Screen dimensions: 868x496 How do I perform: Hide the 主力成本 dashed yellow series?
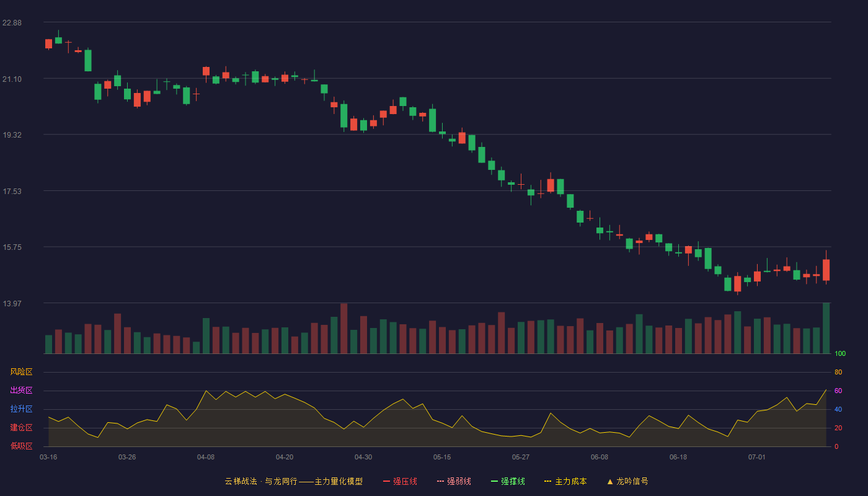[x=565, y=481]
